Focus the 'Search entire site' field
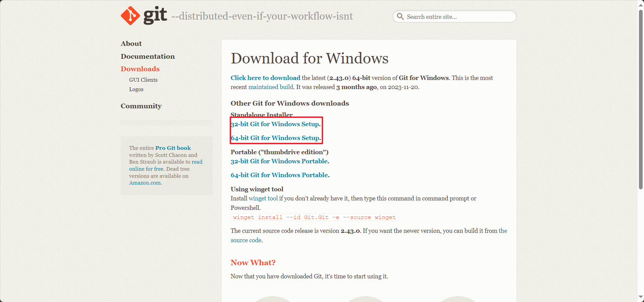This screenshot has height=302, width=644. click(459, 17)
